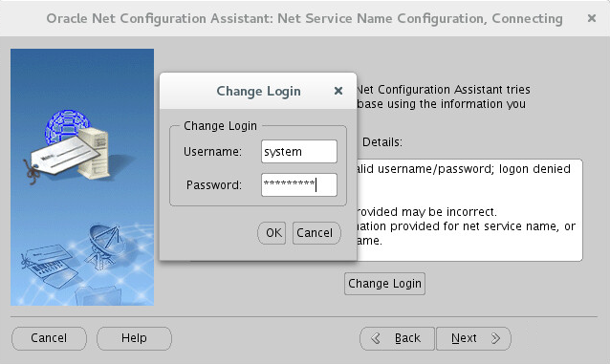This screenshot has width=610, height=364.
Task: Click the right chevron on the Next button
Action: tap(495, 338)
